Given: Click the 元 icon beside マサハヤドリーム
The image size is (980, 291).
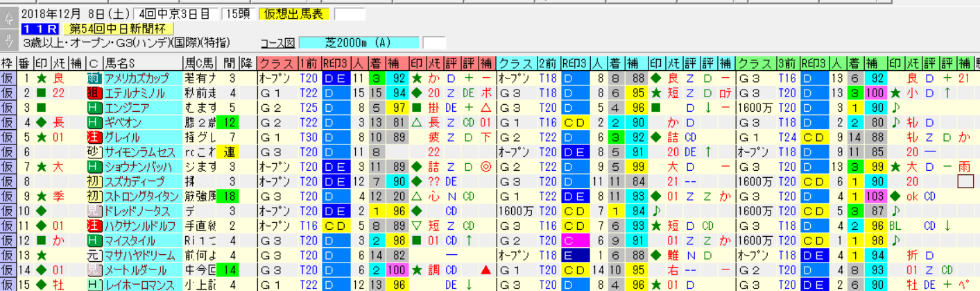Looking at the screenshot, I should 95,255.
